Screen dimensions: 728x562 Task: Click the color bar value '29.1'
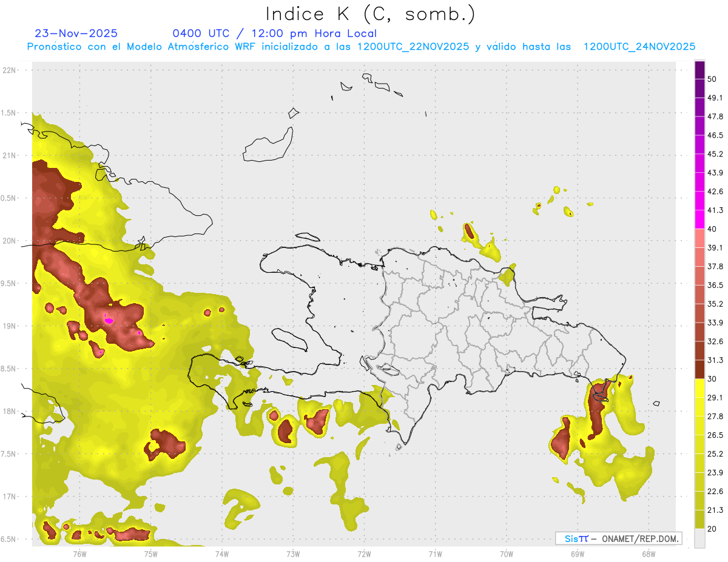[x=715, y=398]
